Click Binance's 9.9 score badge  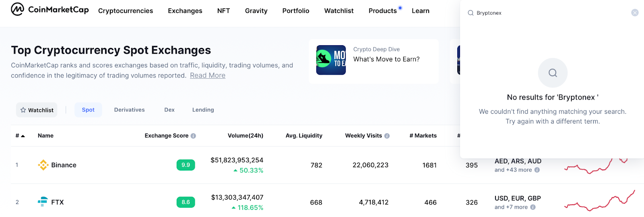point(186,165)
